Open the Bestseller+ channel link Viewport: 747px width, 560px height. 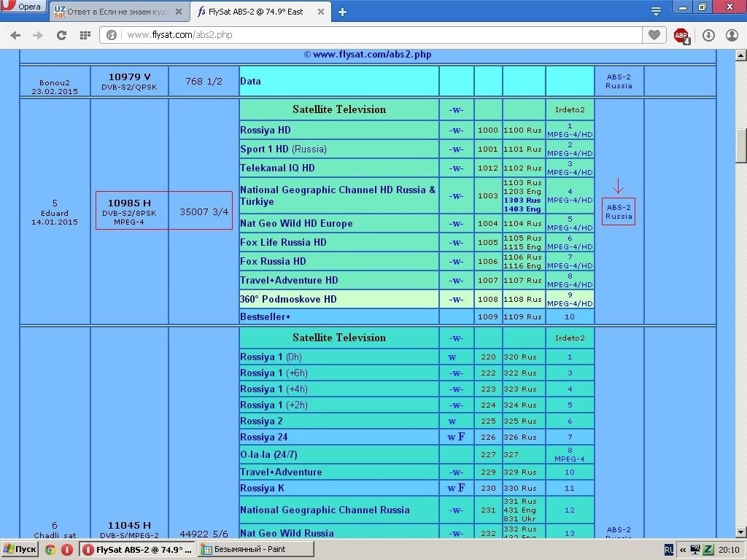pyautogui.click(x=266, y=316)
